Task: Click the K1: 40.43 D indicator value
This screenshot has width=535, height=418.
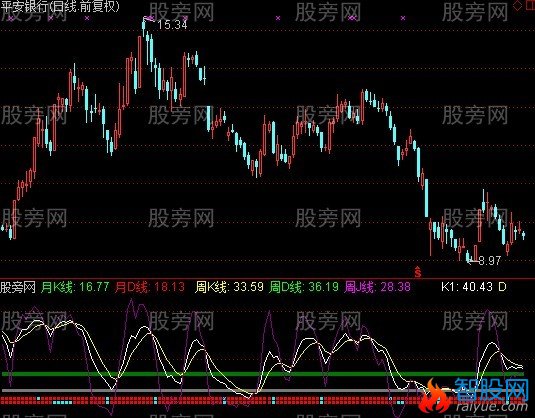Action: pyautogui.click(x=474, y=287)
